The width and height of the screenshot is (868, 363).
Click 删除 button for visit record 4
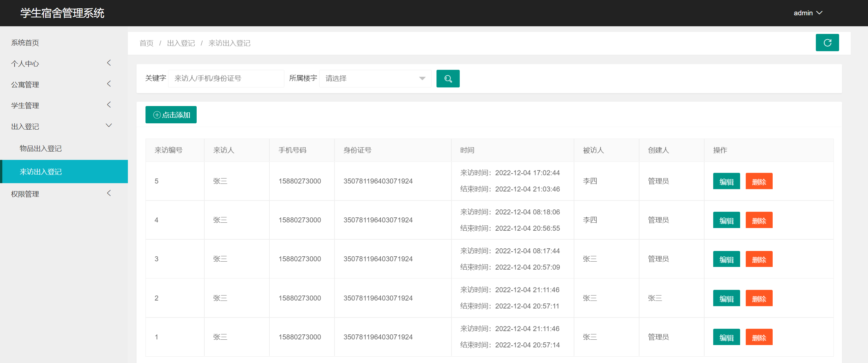(x=758, y=220)
